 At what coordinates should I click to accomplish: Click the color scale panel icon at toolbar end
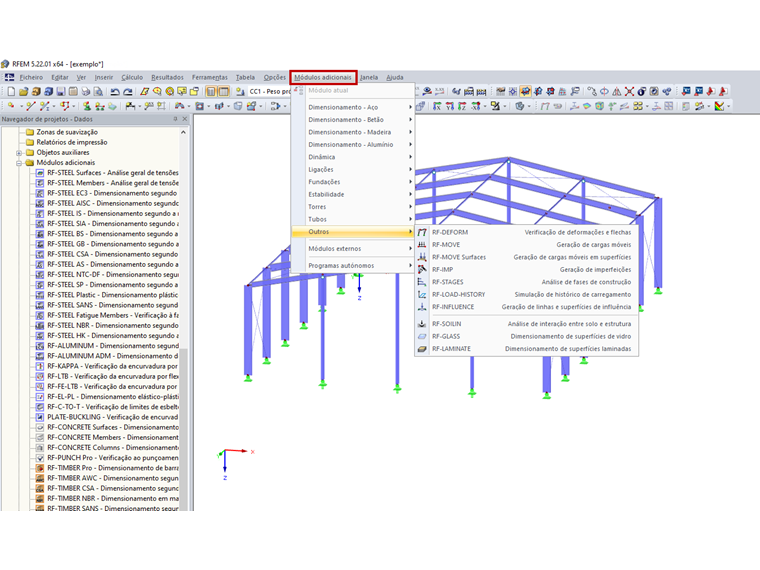click(x=720, y=106)
